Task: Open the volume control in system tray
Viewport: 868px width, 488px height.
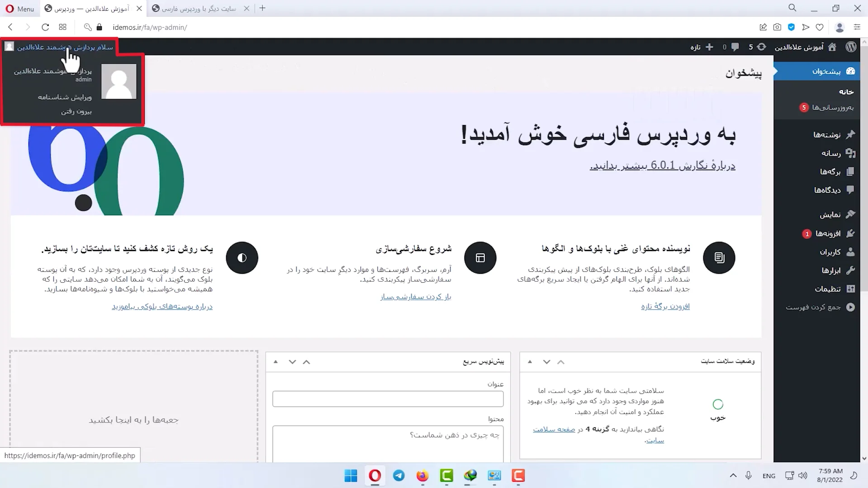Action: click(x=803, y=475)
